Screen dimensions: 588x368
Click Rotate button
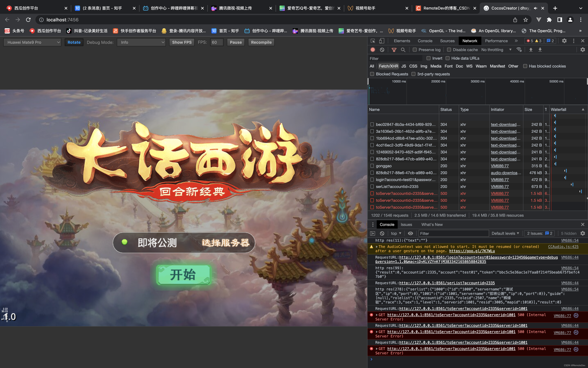click(74, 42)
